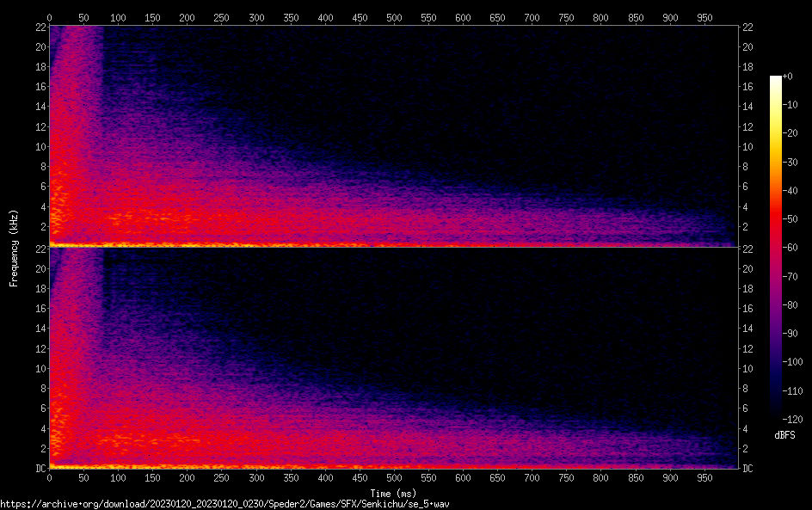812x510 pixels.
Task: Click the 250 ms mark on bottom time axis
Action: click(221, 477)
